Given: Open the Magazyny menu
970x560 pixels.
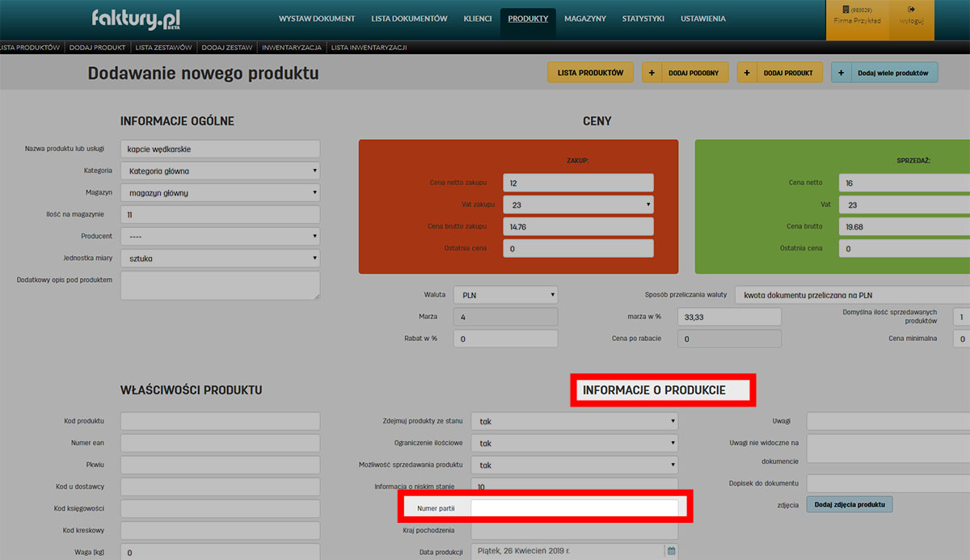Looking at the screenshot, I should tap(584, 19).
